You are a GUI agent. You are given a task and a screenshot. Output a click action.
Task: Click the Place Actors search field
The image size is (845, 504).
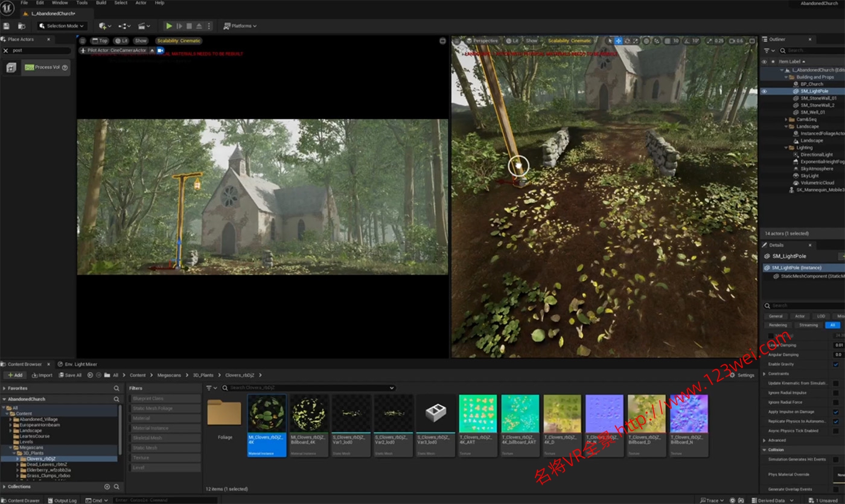click(x=40, y=50)
